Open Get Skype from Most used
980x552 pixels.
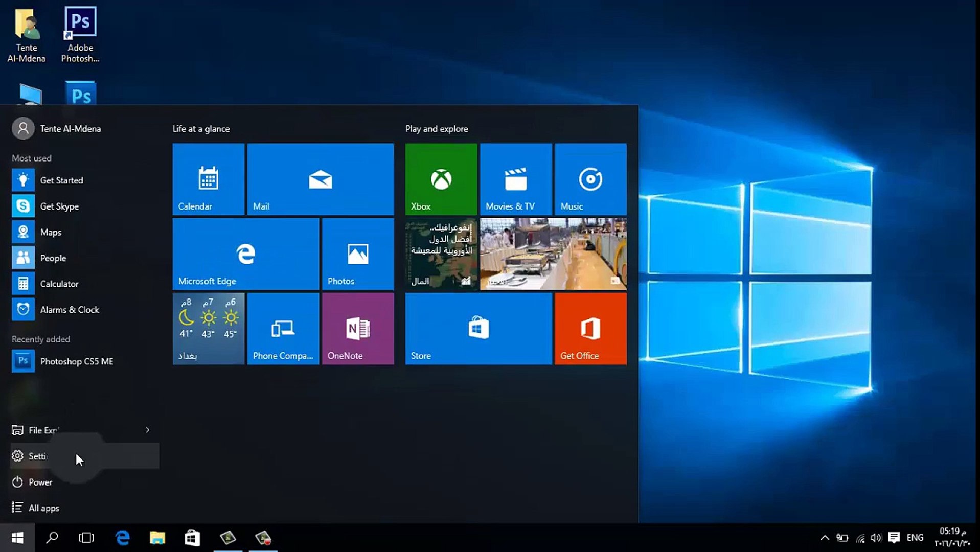tap(85, 206)
